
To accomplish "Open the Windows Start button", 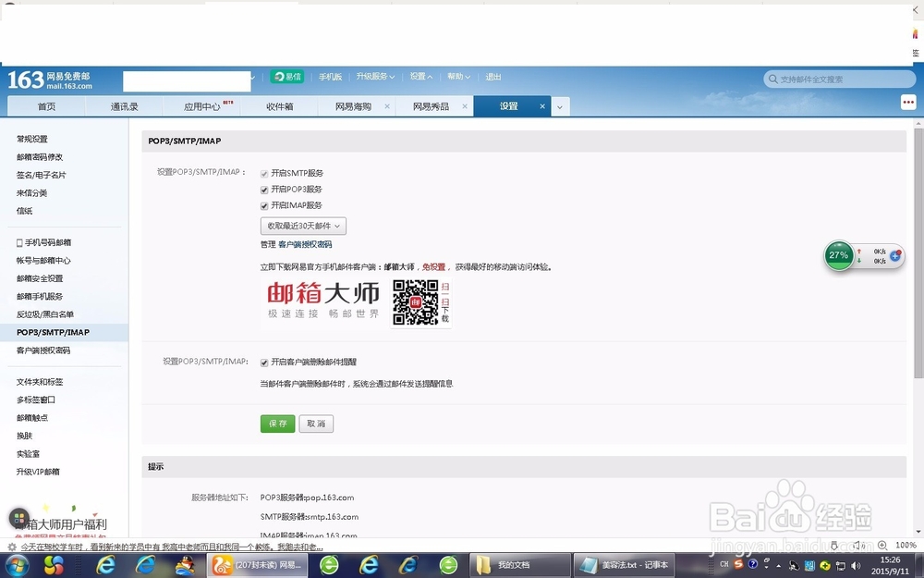I will click(x=16, y=566).
